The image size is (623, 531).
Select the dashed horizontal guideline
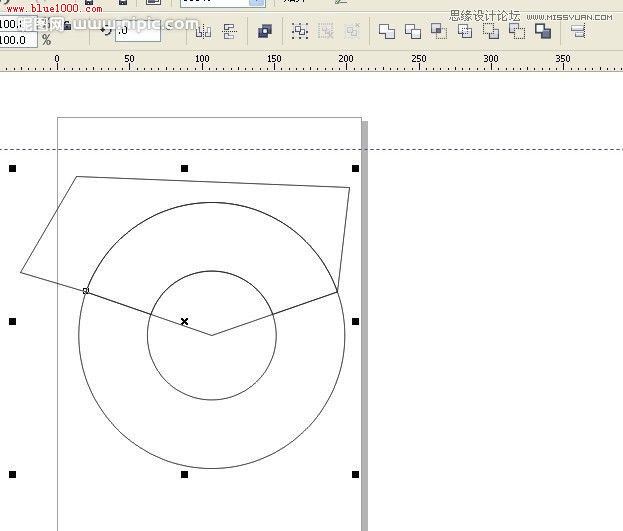pos(480,150)
